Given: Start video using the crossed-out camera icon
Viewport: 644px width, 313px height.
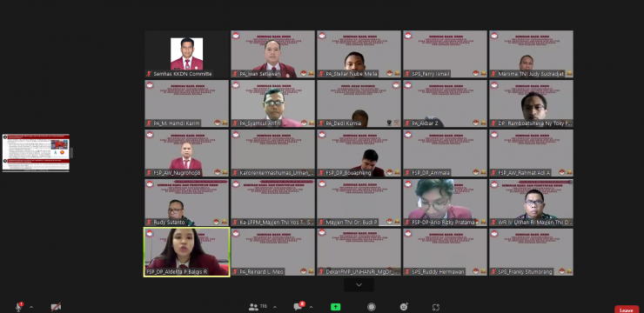Looking at the screenshot, I should pos(56,307).
